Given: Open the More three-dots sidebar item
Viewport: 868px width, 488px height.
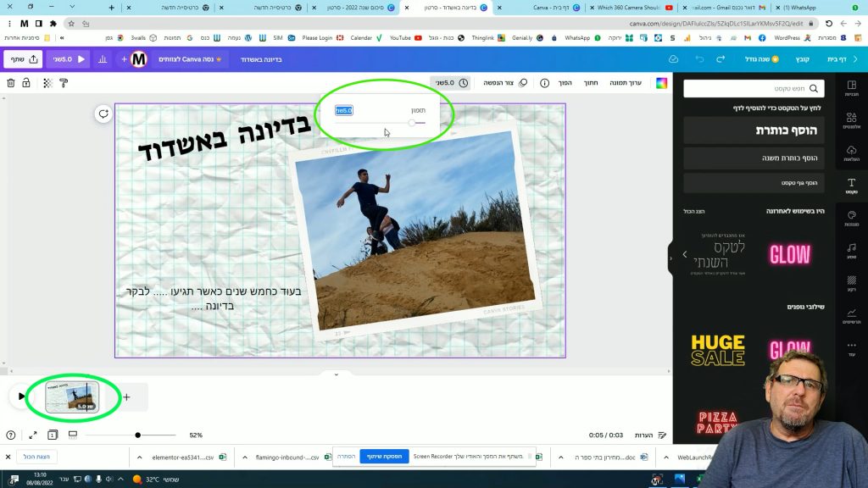Looking at the screenshot, I should click(x=851, y=348).
